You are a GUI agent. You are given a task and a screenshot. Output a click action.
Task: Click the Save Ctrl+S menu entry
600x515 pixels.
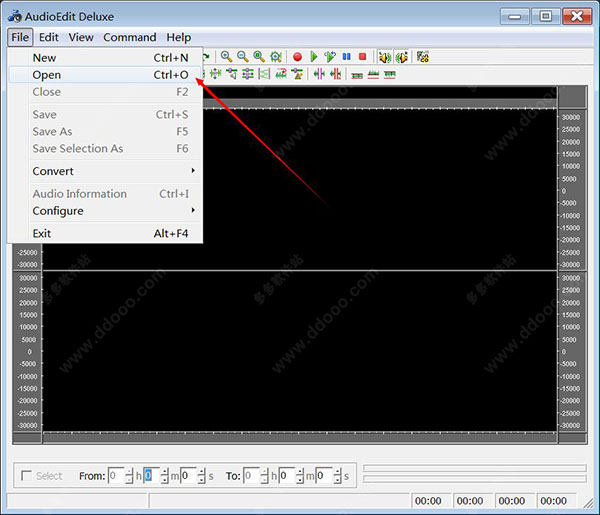click(105, 114)
